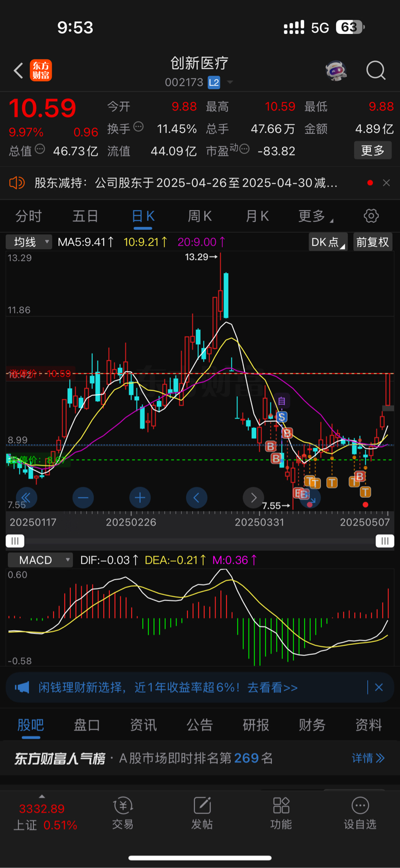Tap the info icon beside 总值
Screen dimensions: 400x868
tap(40, 149)
